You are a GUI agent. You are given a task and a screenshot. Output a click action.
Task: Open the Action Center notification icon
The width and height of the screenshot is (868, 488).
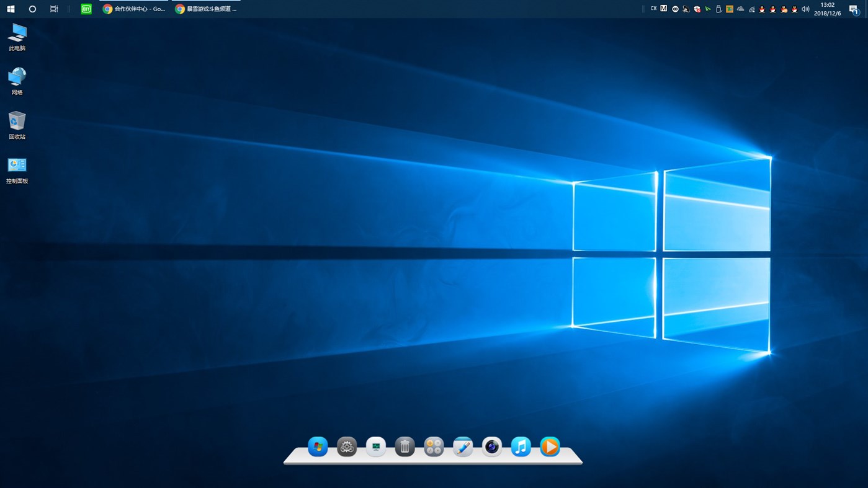coord(852,9)
